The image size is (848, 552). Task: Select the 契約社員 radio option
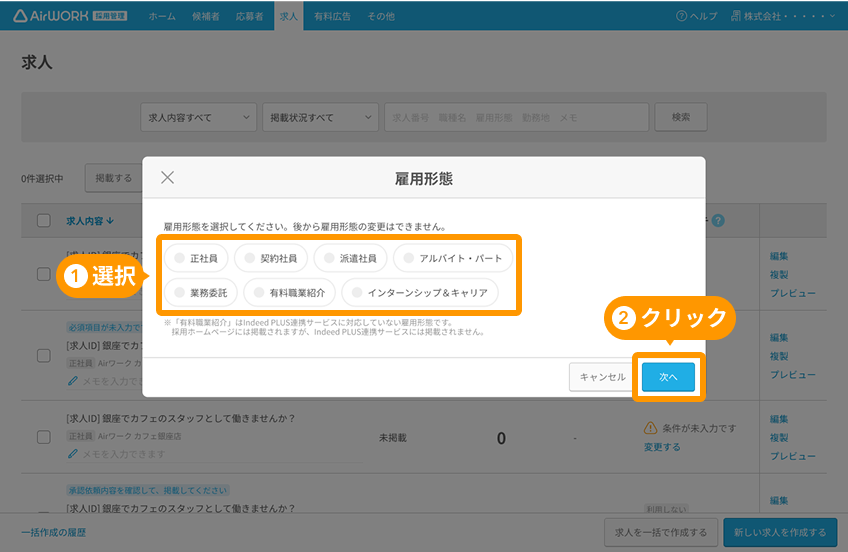(271, 258)
